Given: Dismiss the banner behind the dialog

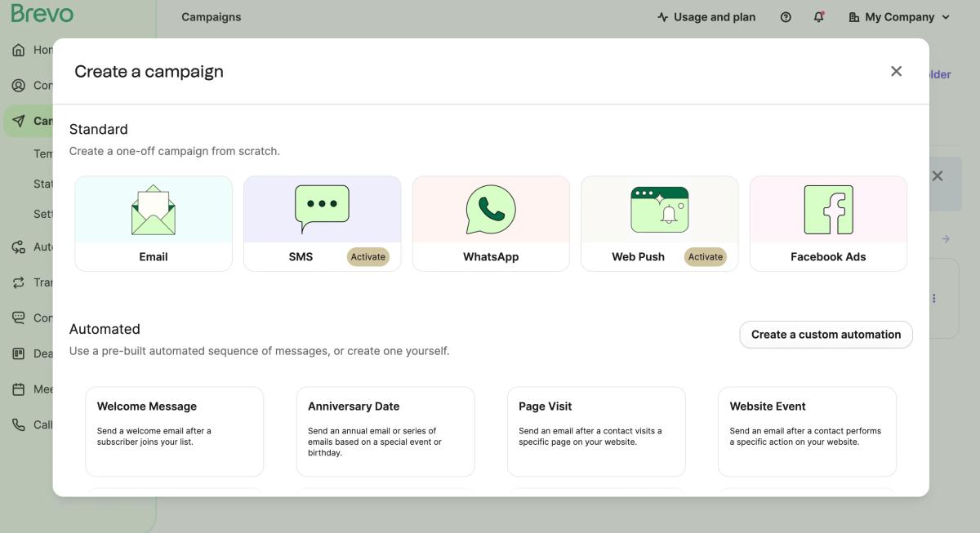Looking at the screenshot, I should 938,175.
